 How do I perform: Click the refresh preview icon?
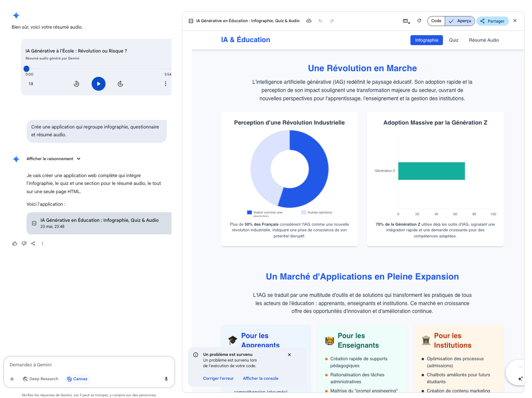(419, 21)
